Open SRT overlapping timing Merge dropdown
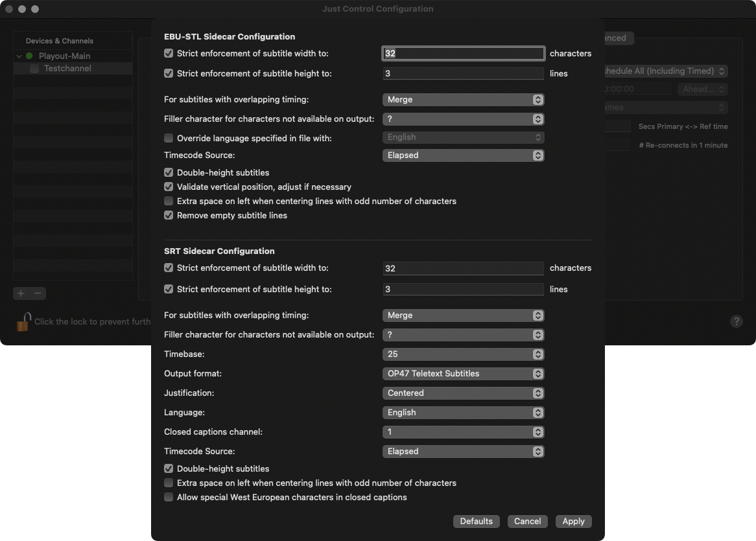 coord(464,315)
